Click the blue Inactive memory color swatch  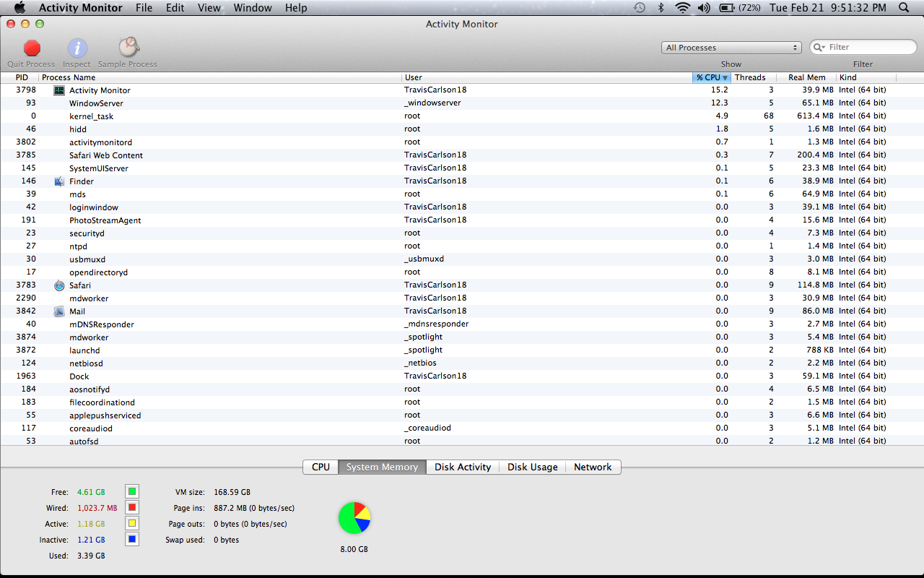[x=132, y=540]
